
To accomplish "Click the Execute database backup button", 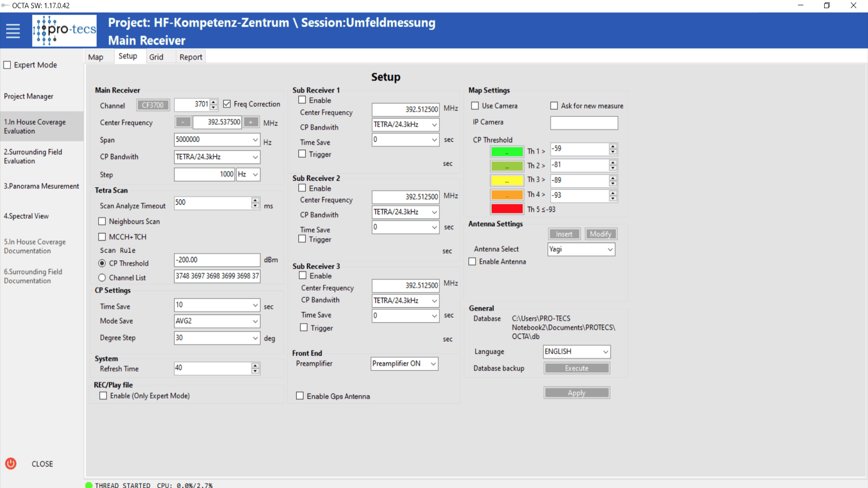I will tap(576, 368).
